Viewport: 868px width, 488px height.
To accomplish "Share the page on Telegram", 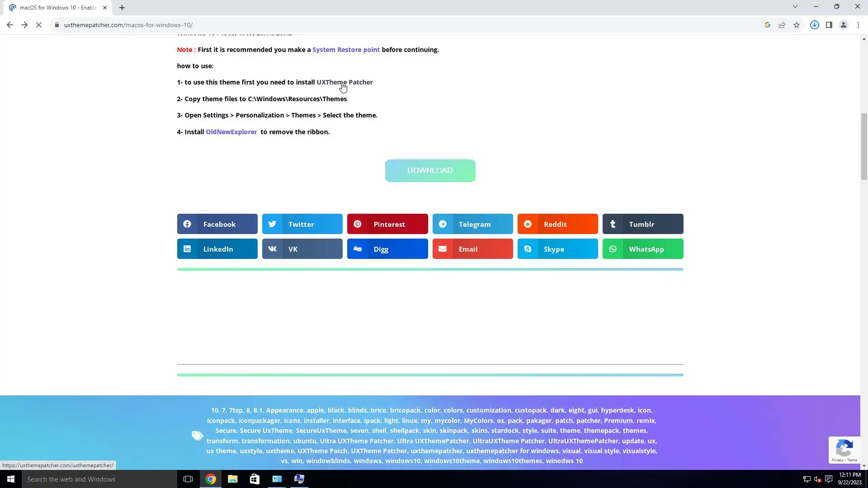I will click(472, 224).
